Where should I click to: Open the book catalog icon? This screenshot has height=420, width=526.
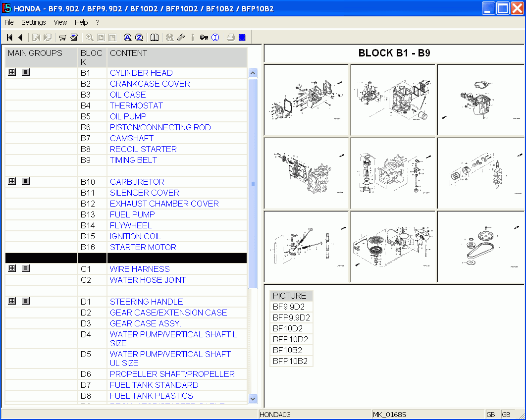tap(155, 38)
